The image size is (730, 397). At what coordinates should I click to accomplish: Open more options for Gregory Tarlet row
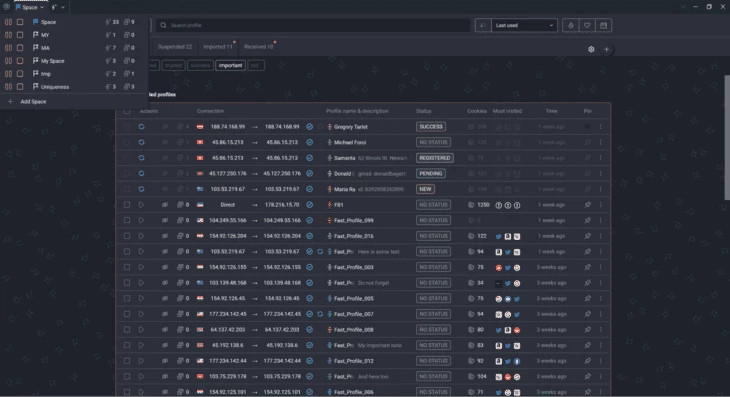click(x=601, y=127)
